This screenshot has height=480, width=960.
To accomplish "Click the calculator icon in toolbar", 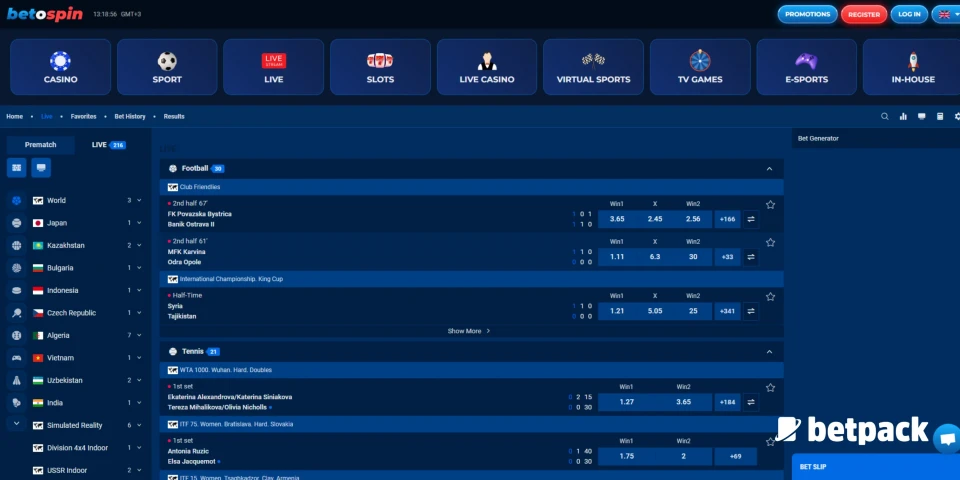I will (x=940, y=116).
